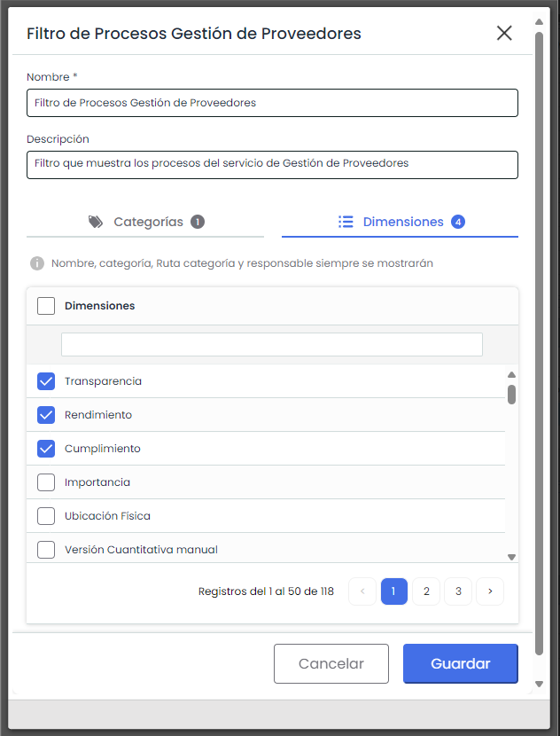This screenshot has height=736, width=560.
Task: Focus the dimensions search field
Action: 271,344
